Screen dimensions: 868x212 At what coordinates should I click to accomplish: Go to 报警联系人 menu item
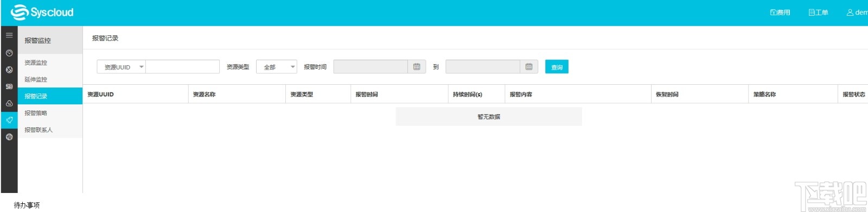pos(50,130)
